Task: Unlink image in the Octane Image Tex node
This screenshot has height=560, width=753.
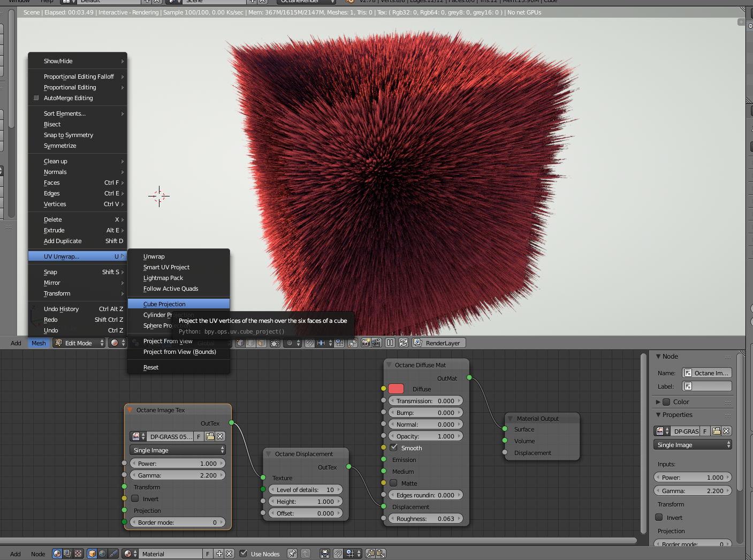Action: 220,436
